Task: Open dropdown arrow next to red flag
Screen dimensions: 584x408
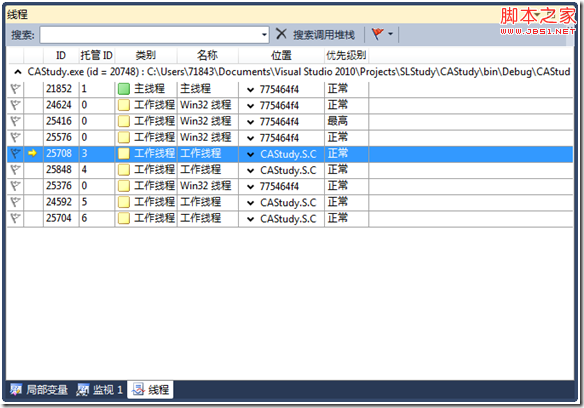Action: click(x=390, y=34)
